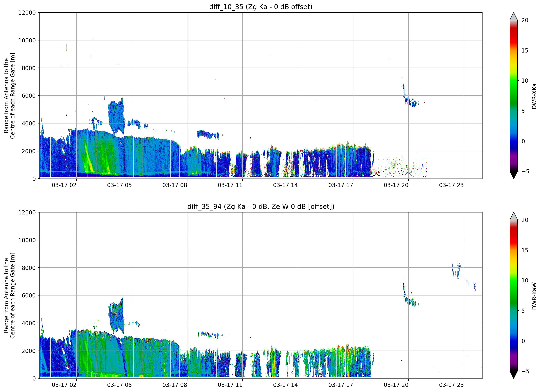Click the 03-17 11 tick on bottom plot
Image resolution: width=541 pixels, height=392 pixels.
click(x=230, y=385)
